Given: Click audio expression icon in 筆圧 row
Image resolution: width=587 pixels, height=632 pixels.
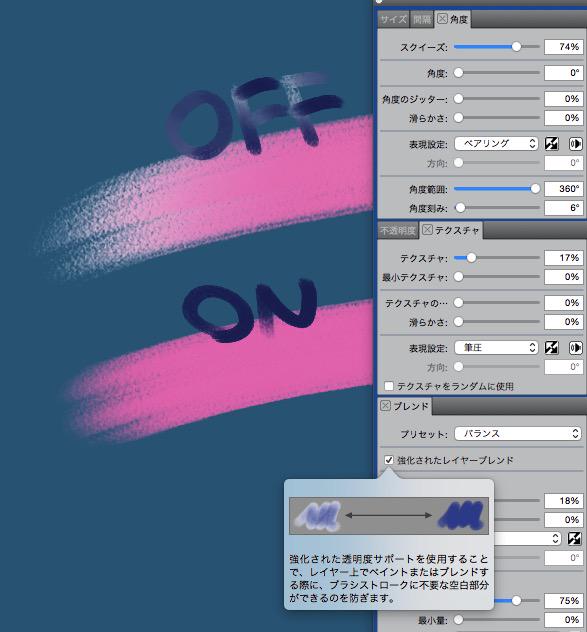Looking at the screenshot, I should pos(575,347).
